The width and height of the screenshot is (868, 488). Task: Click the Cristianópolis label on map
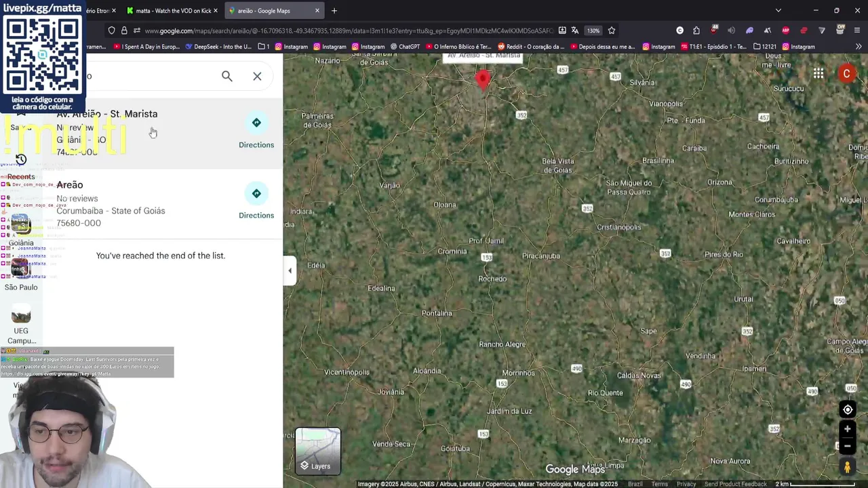pyautogui.click(x=618, y=227)
